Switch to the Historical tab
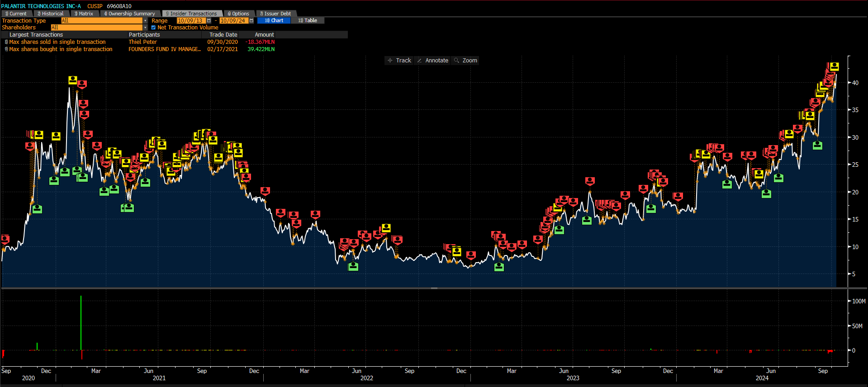This screenshot has height=387, width=868. (x=51, y=14)
